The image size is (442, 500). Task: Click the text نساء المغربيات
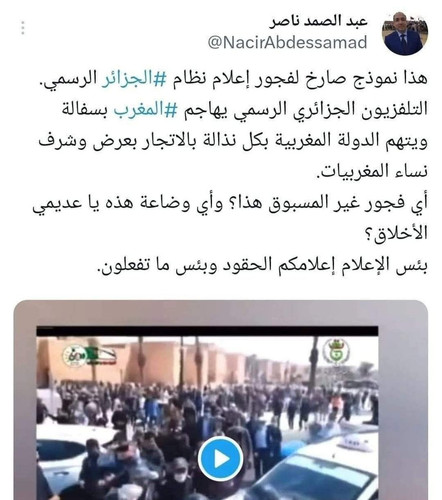pyautogui.click(x=372, y=172)
